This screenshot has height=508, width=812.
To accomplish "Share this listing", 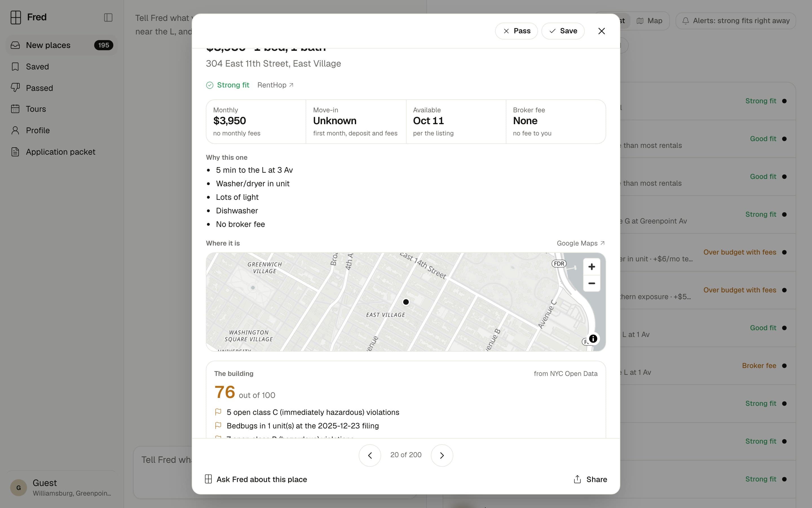I will pos(590,479).
